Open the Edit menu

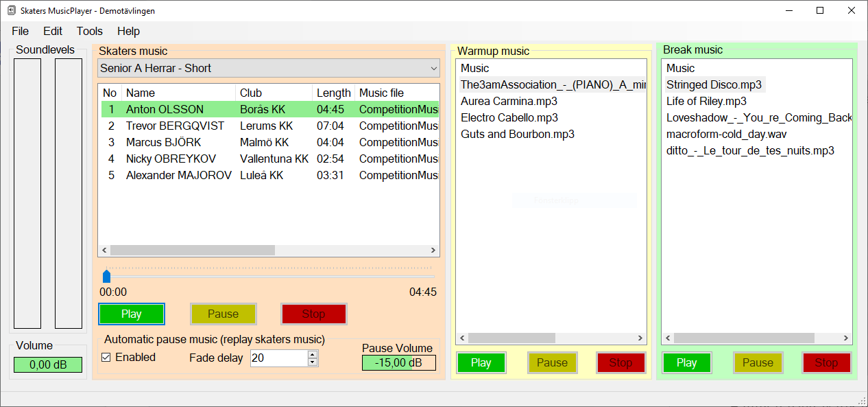(53, 31)
